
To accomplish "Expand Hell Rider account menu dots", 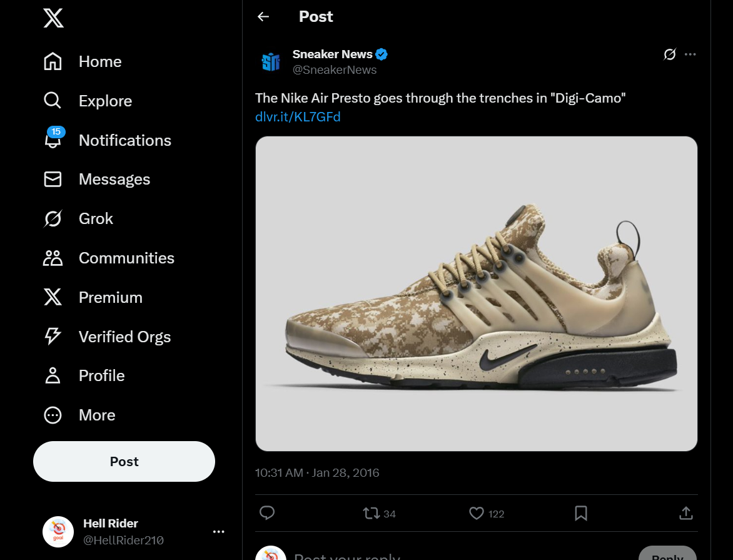I will (x=218, y=532).
